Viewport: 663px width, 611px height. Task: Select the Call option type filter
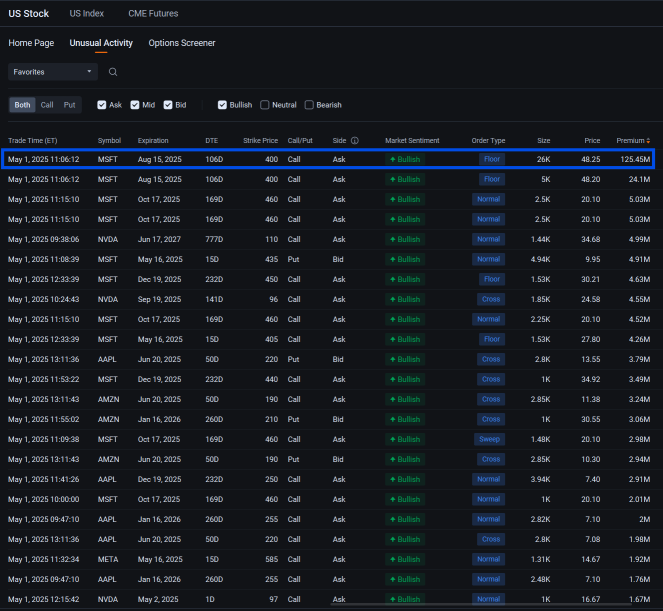click(x=47, y=105)
